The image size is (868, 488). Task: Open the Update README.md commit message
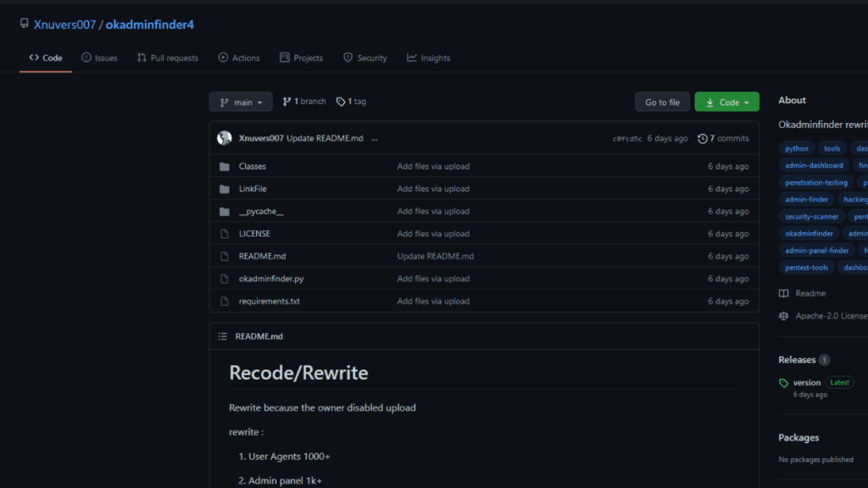click(325, 138)
